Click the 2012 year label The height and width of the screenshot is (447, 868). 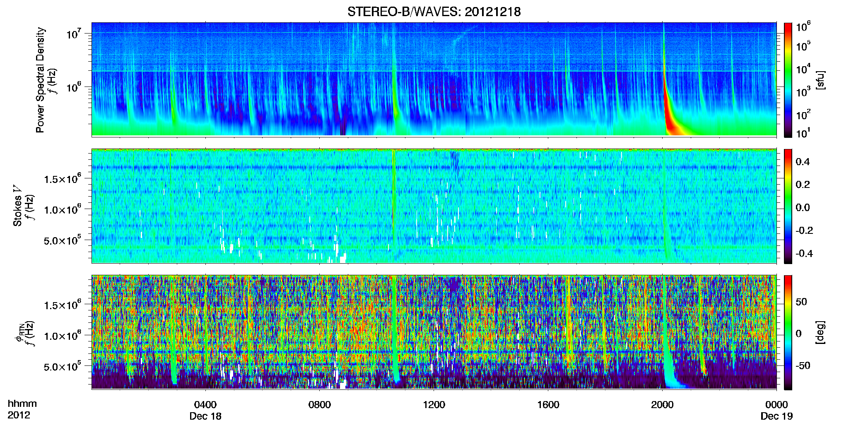click(19, 415)
